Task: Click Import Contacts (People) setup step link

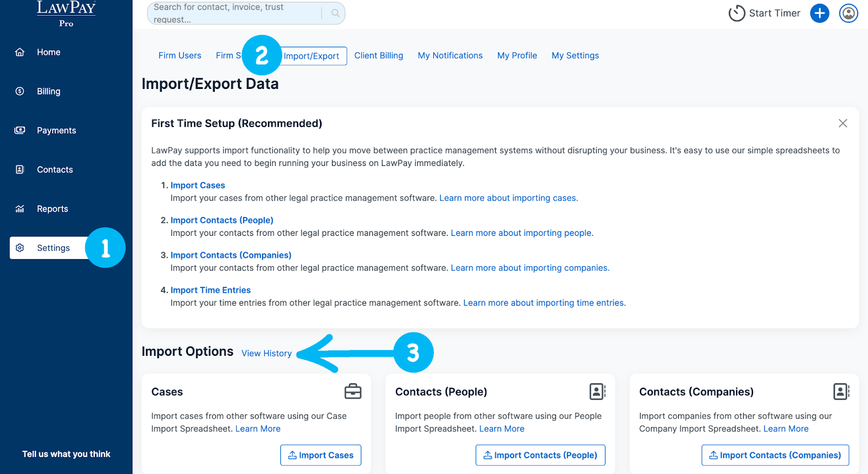Action: pyautogui.click(x=222, y=220)
